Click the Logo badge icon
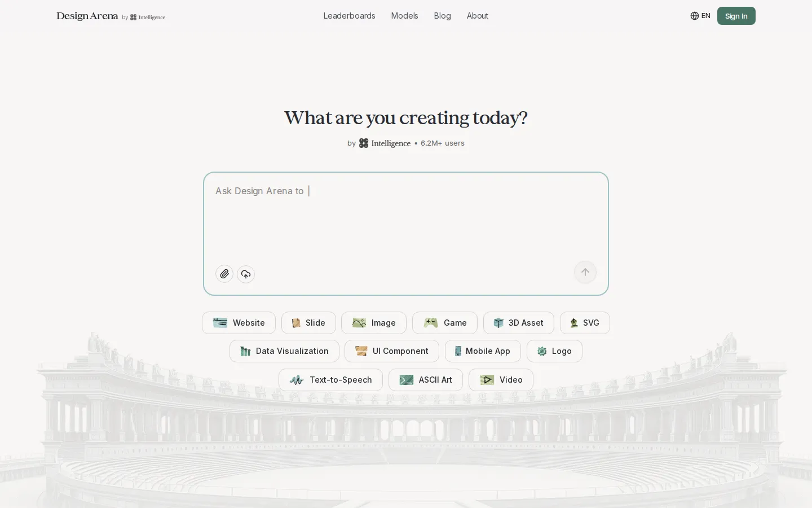The width and height of the screenshot is (812, 508). tap(542, 351)
